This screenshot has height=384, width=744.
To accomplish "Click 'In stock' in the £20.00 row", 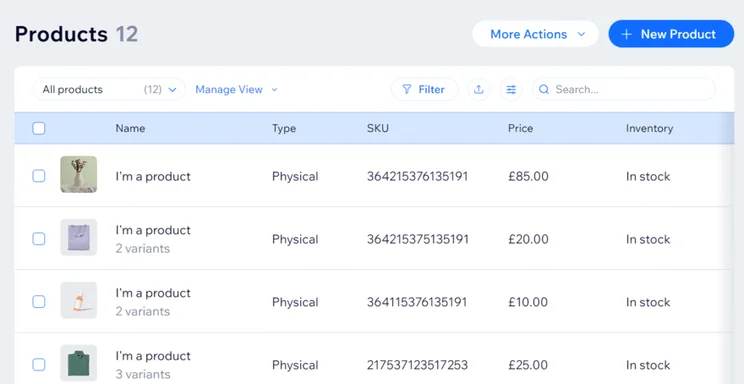I will tap(648, 239).
